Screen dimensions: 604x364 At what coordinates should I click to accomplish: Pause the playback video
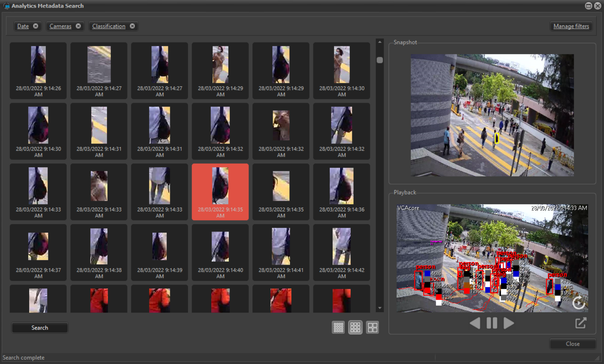click(492, 323)
